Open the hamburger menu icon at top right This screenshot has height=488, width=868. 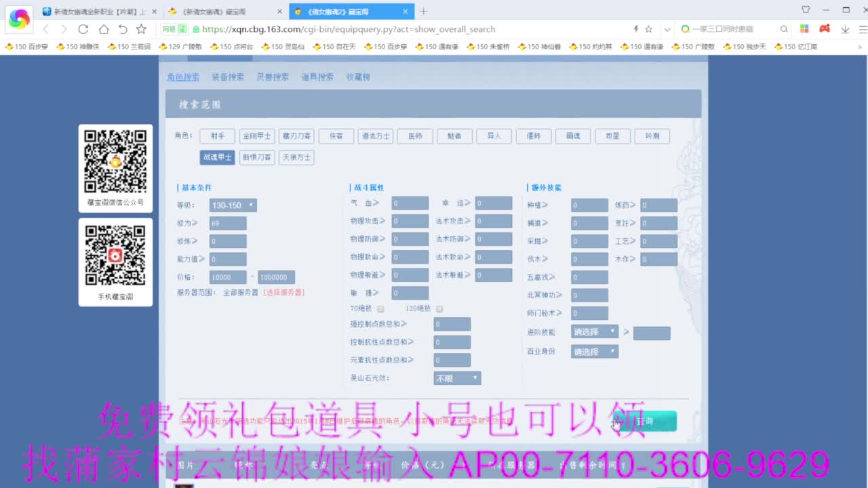tap(863, 29)
